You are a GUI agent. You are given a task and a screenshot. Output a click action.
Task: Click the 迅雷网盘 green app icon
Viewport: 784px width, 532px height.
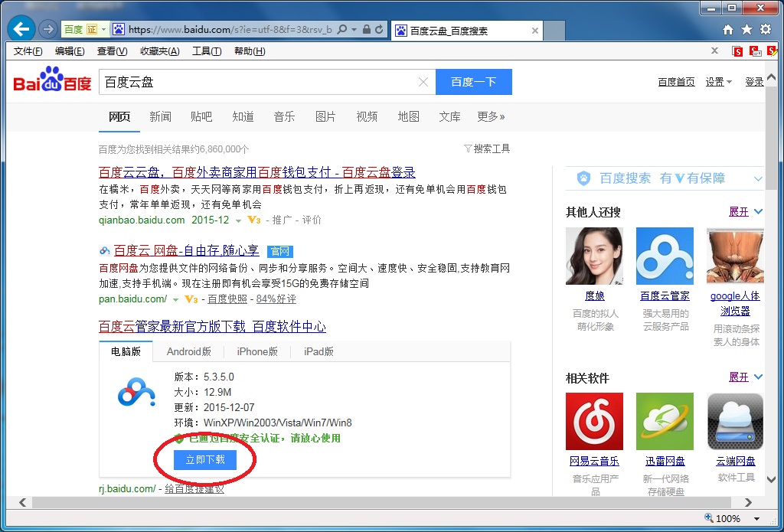665,422
